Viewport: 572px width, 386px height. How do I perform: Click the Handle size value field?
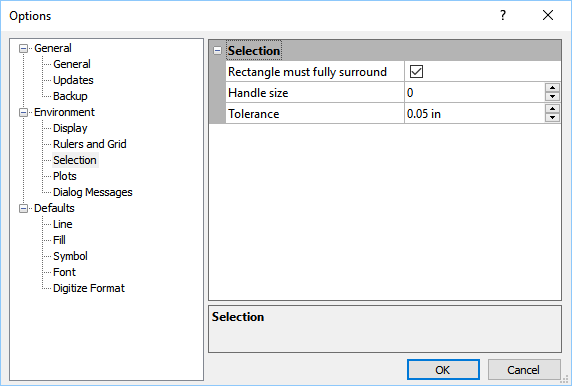(x=475, y=93)
